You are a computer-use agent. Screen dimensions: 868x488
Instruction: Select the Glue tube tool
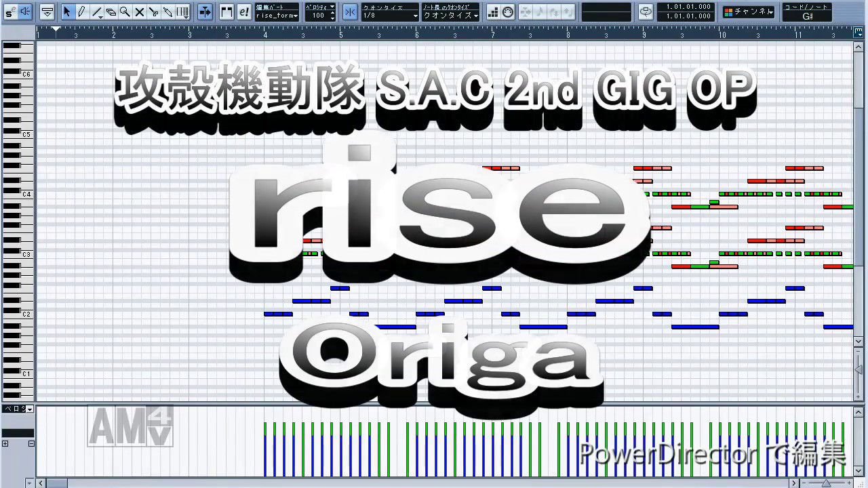(167, 12)
